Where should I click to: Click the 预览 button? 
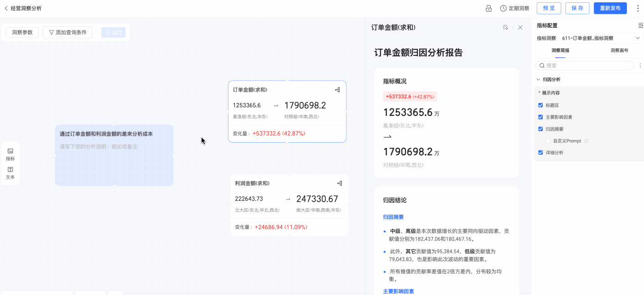pyautogui.click(x=549, y=8)
